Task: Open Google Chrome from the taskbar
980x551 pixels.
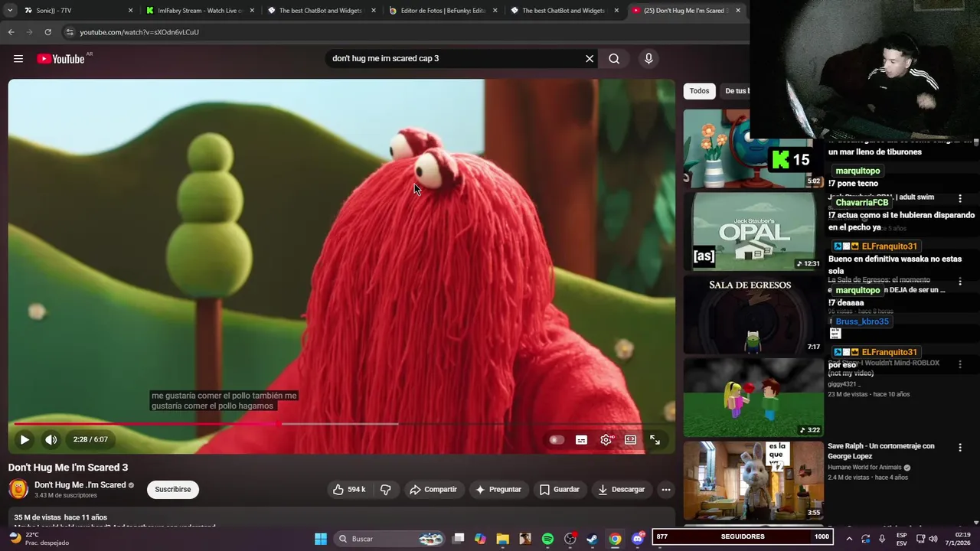Action: [x=615, y=539]
